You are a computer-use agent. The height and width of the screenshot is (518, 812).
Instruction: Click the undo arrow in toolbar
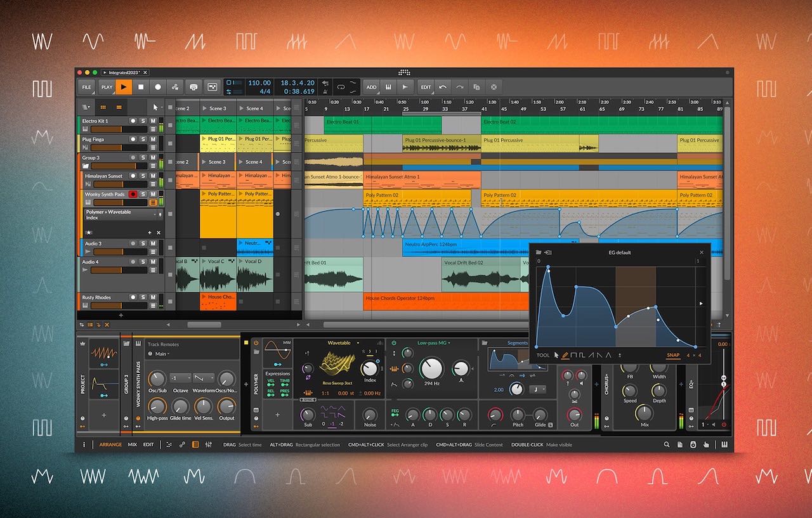click(443, 87)
